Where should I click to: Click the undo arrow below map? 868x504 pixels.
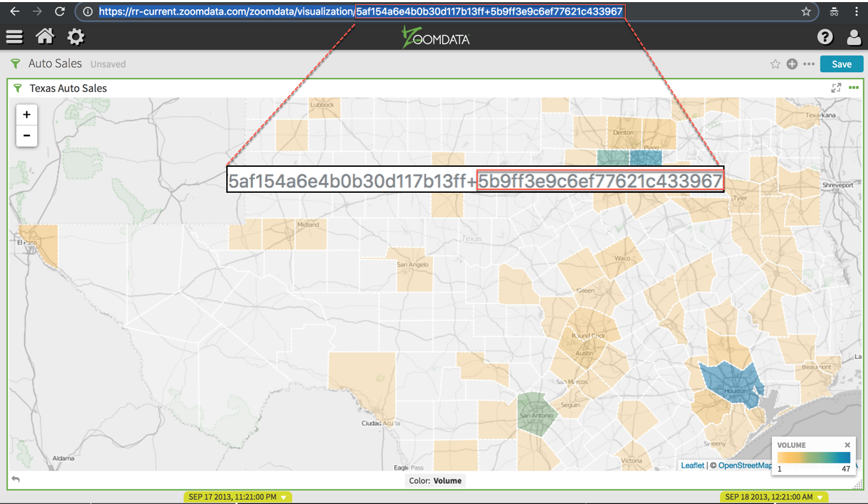[x=15, y=479]
